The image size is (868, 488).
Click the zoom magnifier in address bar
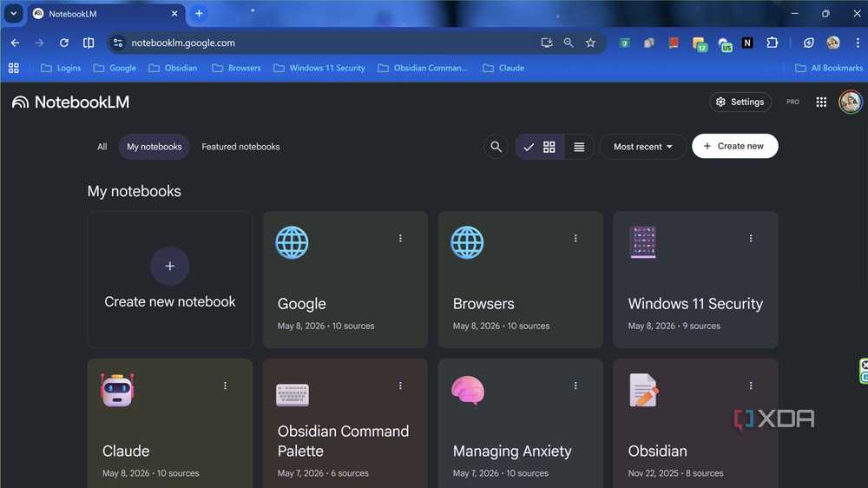[569, 43]
